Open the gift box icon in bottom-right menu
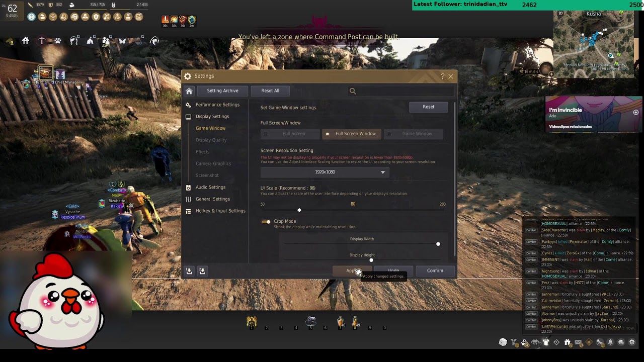644x362 pixels. click(567, 342)
